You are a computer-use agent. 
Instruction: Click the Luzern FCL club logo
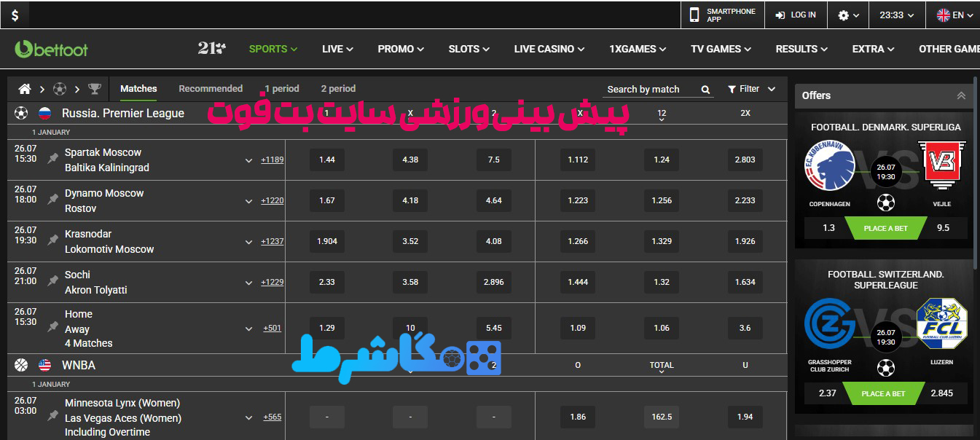click(x=941, y=323)
